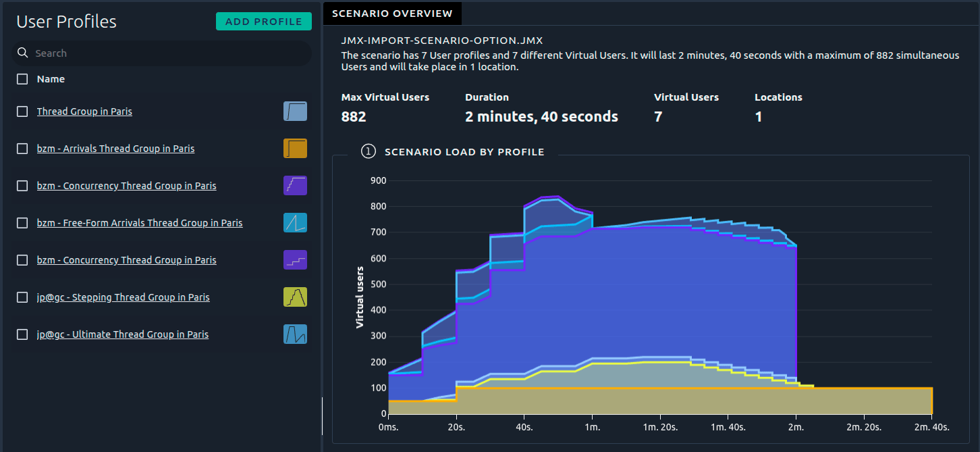
Task: Check the bzm Free-Form Arrivals Thread Group checkbox
Action: pos(22,222)
